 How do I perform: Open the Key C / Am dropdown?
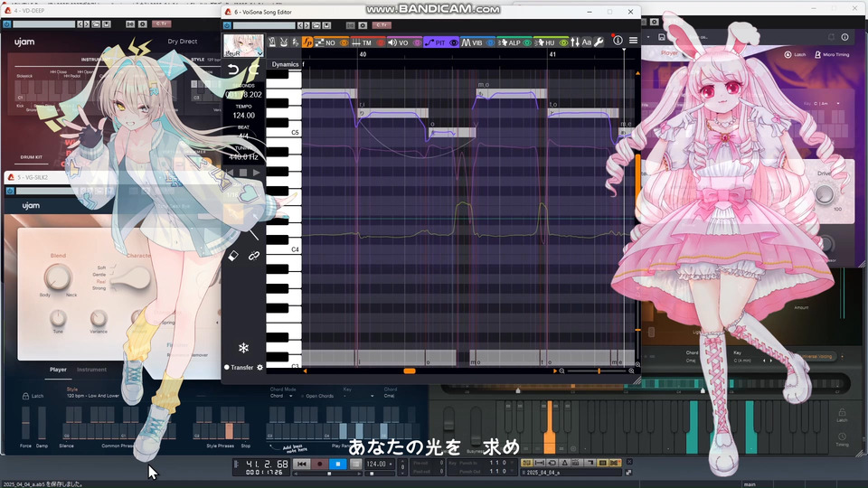tap(826, 103)
